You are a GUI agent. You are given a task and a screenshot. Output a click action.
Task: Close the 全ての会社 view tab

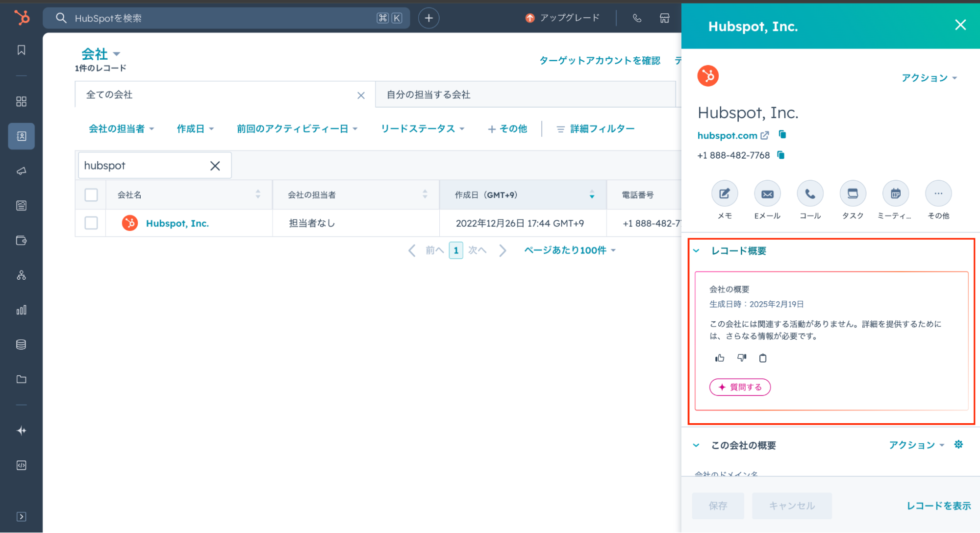point(361,95)
